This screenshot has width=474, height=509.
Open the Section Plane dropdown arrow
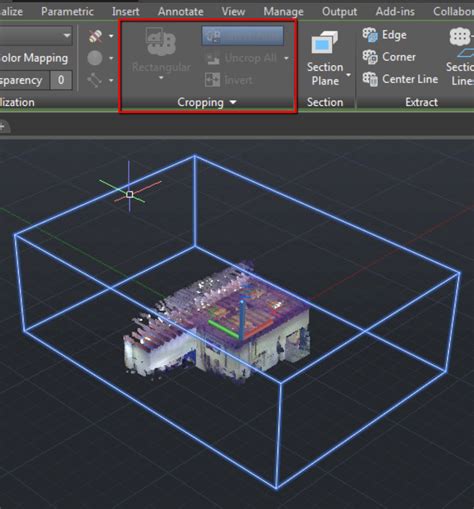click(x=348, y=75)
